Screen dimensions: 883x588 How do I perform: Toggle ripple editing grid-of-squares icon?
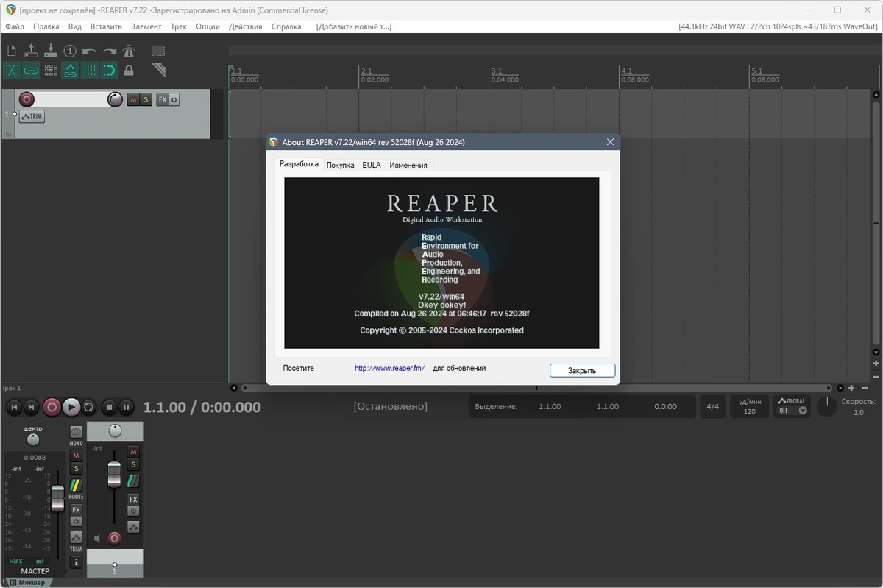[51, 71]
